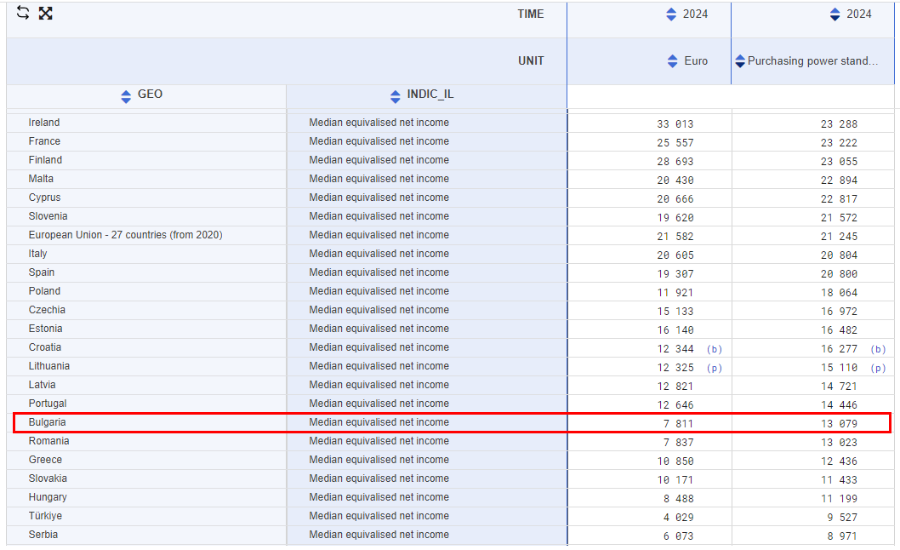The width and height of the screenshot is (900, 550).
Task: Select the Türkiye row label
Action: [x=45, y=516]
